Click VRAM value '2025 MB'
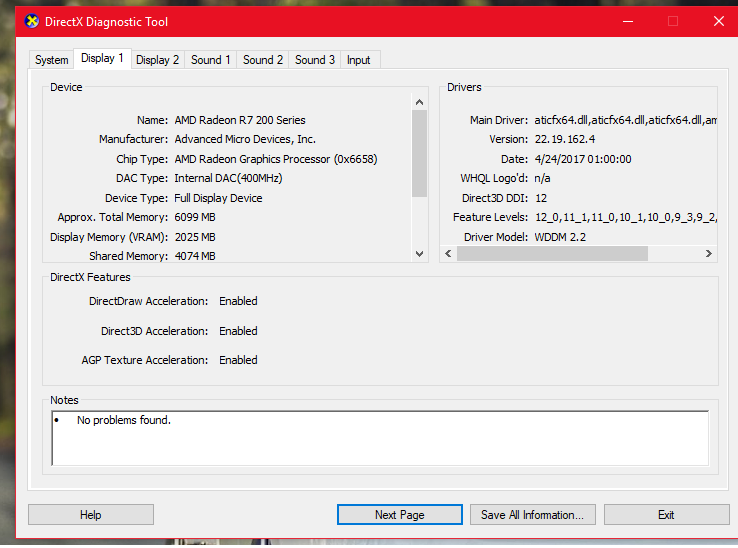Viewport: 738px width, 548px height. tap(195, 237)
